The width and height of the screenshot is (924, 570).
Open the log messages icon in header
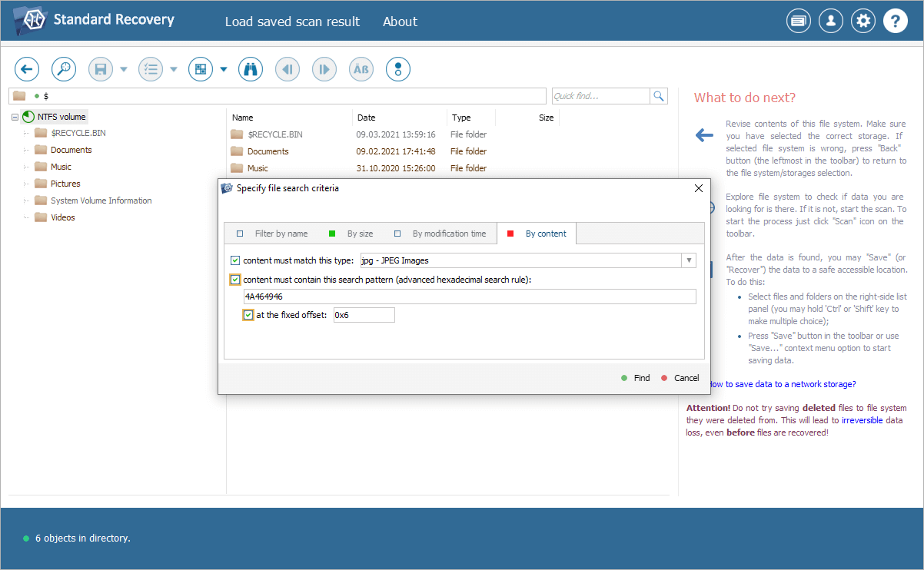(799, 22)
